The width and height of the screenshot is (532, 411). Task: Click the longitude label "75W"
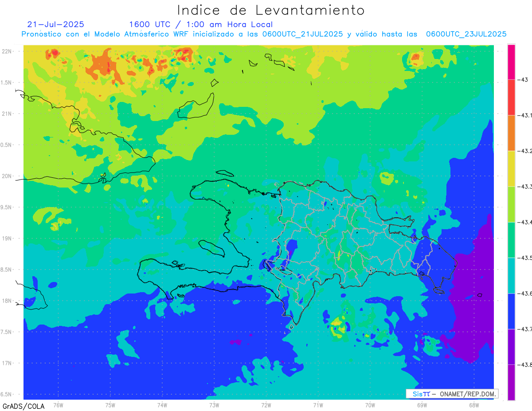110,405
